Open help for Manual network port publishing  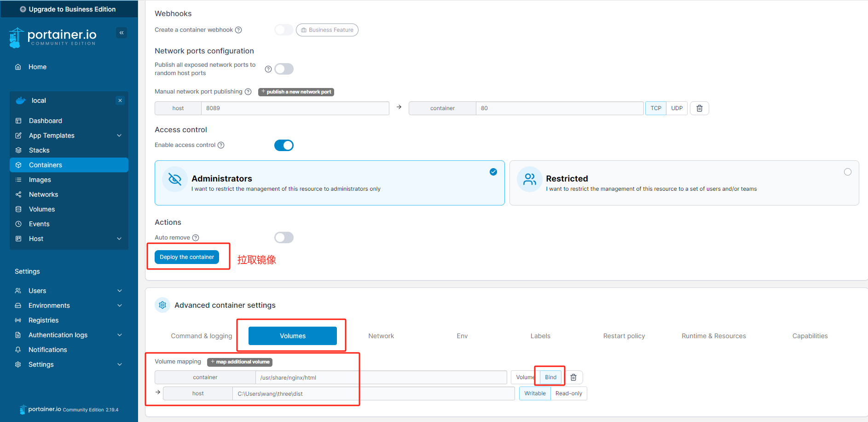[248, 92]
